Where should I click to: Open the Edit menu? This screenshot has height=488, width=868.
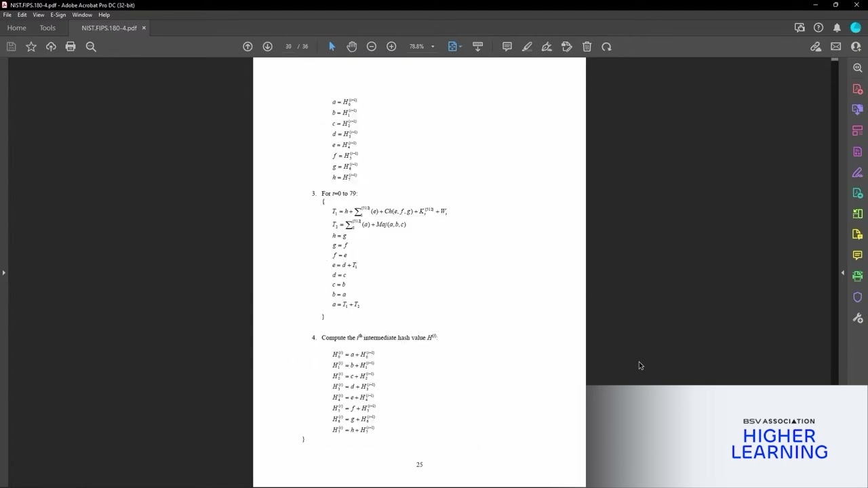tap(22, 15)
